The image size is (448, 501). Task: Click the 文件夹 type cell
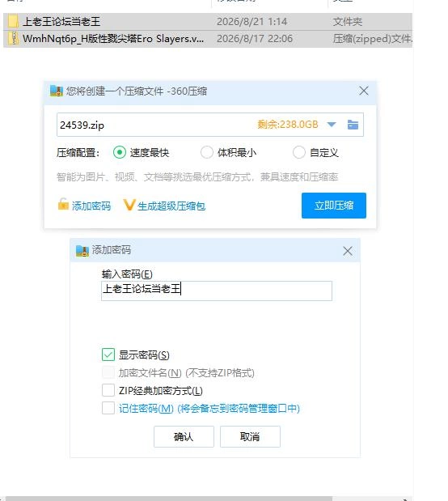(x=348, y=21)
